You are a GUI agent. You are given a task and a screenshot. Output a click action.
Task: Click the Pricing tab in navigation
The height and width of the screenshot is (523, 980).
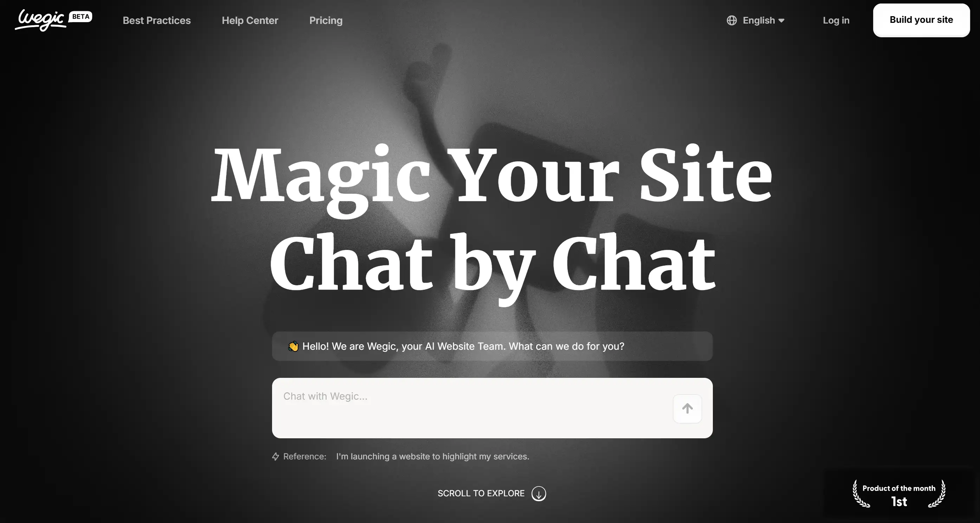[326, 19]
